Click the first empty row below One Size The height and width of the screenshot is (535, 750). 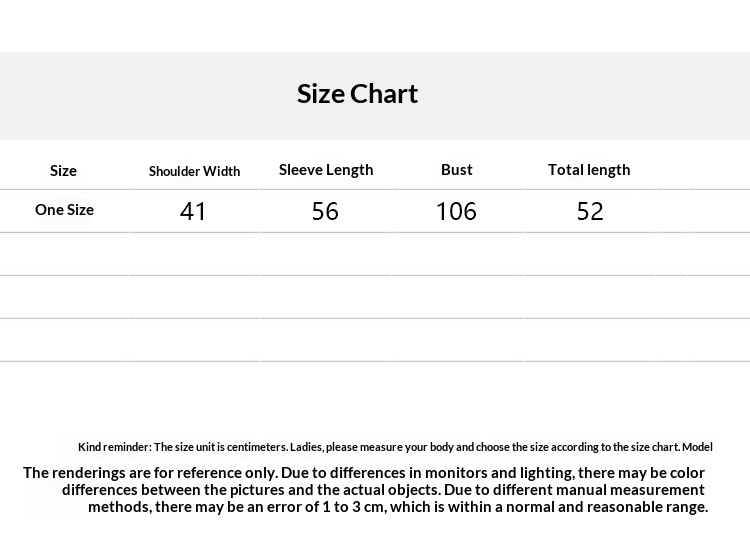click(375, 254)
